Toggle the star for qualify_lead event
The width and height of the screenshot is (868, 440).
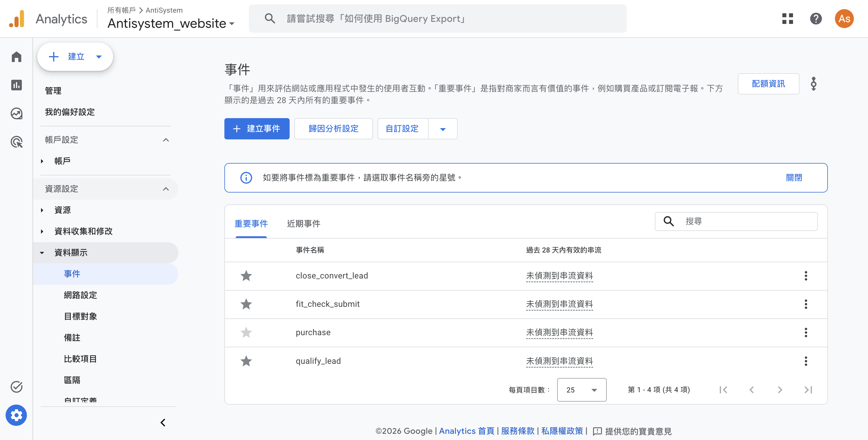coord(246,361)
